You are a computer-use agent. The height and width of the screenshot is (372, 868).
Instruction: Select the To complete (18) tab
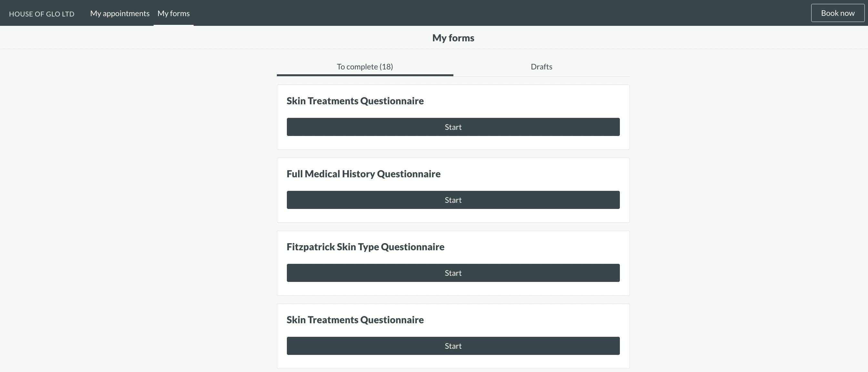click(x=365, y=67)
